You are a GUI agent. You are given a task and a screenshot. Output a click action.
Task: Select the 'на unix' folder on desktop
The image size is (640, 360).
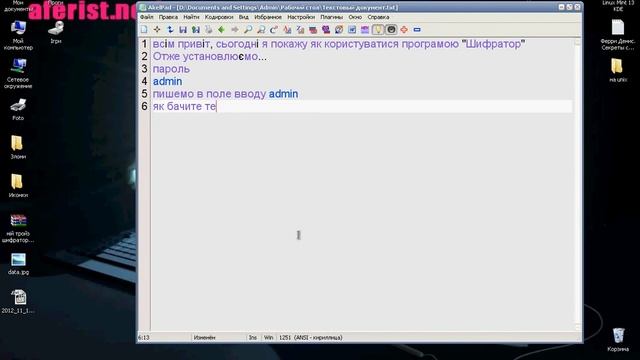617,70
